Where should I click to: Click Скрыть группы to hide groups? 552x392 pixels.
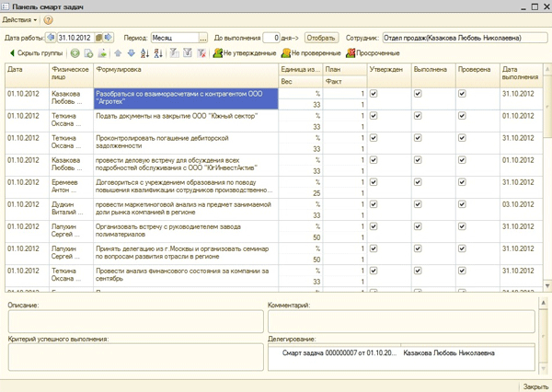36,53
